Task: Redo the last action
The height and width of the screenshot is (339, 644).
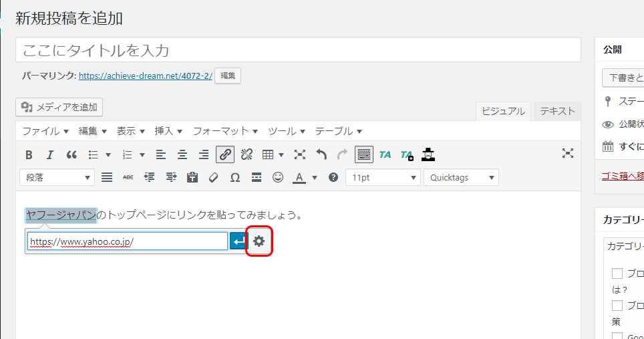Action: [342, 155]
